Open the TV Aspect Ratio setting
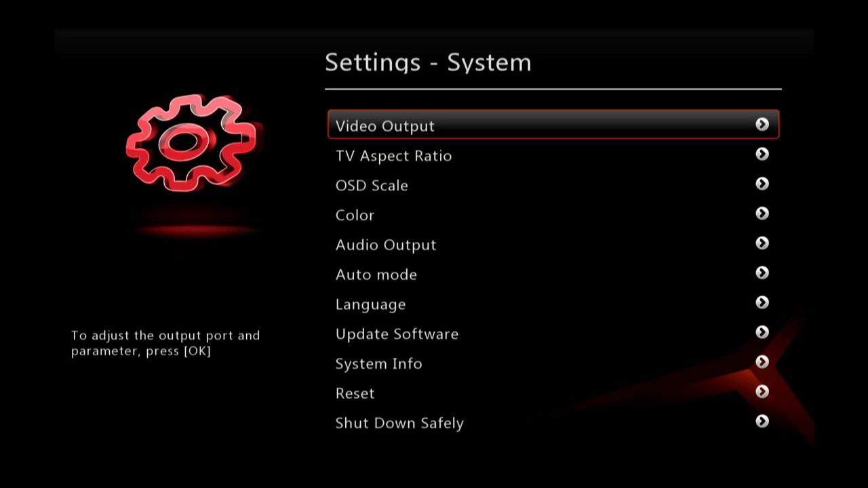 point(553,155)
